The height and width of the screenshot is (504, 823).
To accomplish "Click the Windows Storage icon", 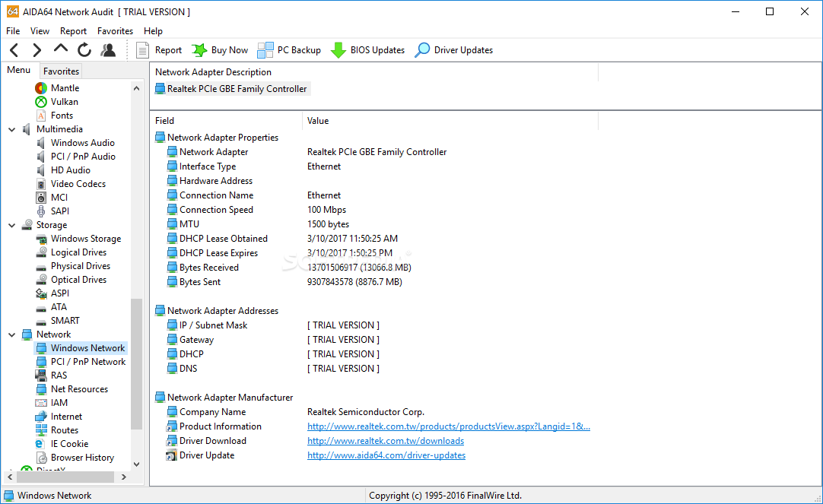I will [41, 239].
